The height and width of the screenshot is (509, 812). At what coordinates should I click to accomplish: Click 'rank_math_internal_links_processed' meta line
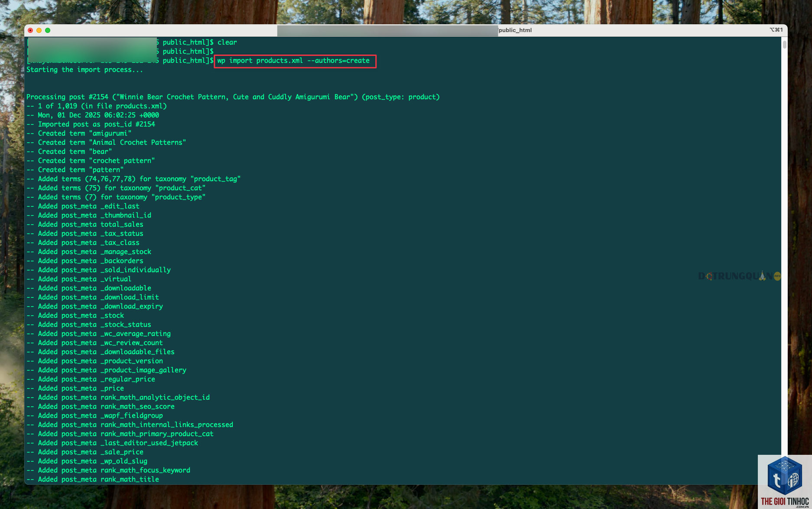click(x=130, y=425)
